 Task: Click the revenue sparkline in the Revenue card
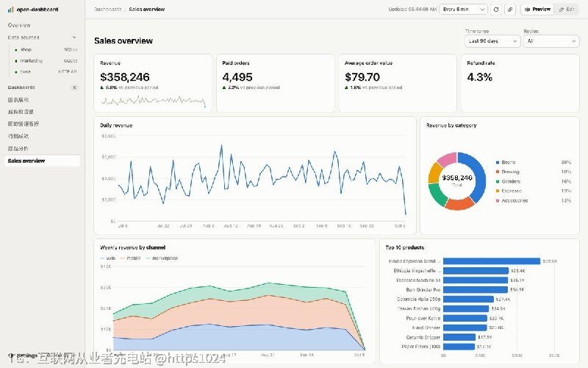[x=153, y=100]
